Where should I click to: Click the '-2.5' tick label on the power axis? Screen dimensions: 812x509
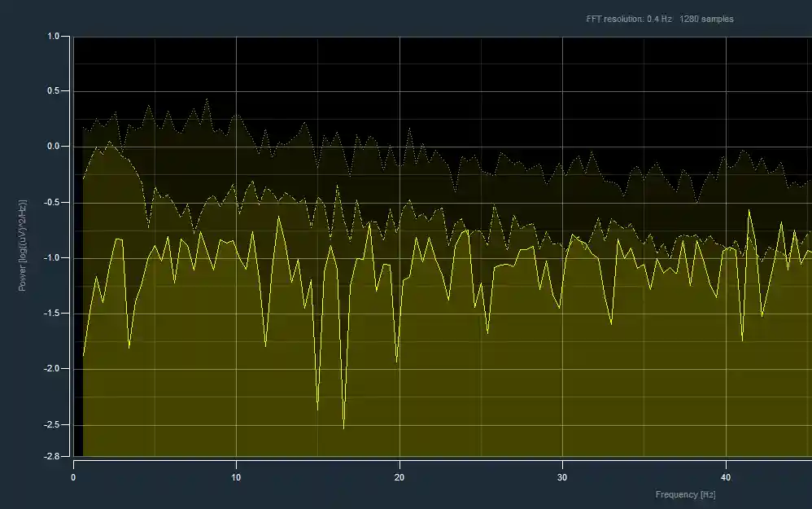tap(52, 424)
